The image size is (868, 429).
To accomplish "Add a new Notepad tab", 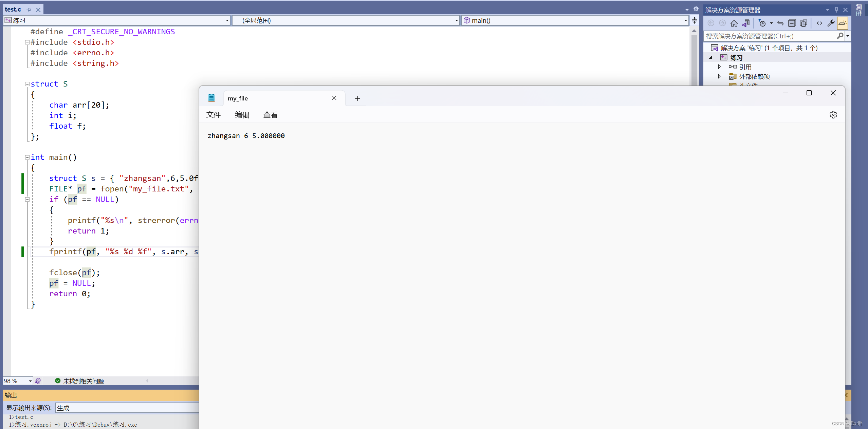I will coord(357,98).
